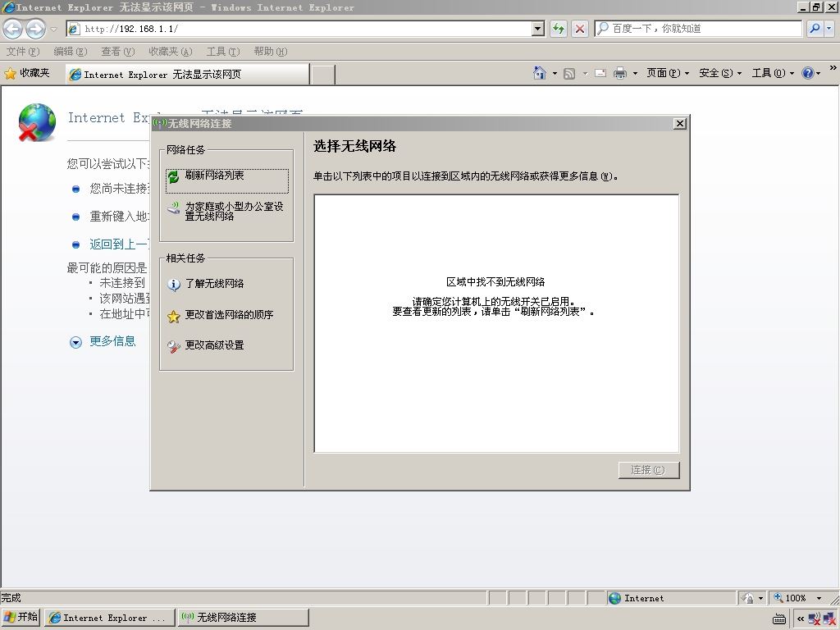Open the 收藏夹 favorites star button

pyautogui.click(x=27, y=73)
